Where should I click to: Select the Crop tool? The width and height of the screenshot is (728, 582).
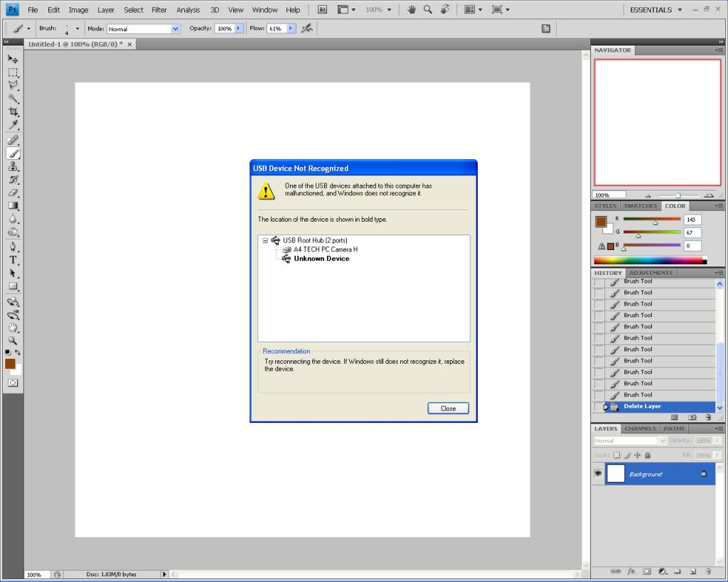[x=13, y=112]
